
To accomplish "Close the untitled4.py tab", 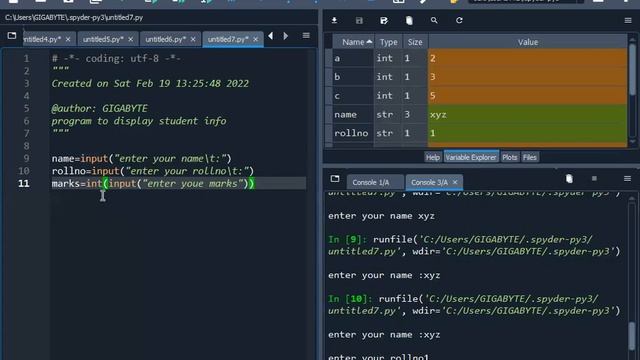I will click(x=68, y=39).
